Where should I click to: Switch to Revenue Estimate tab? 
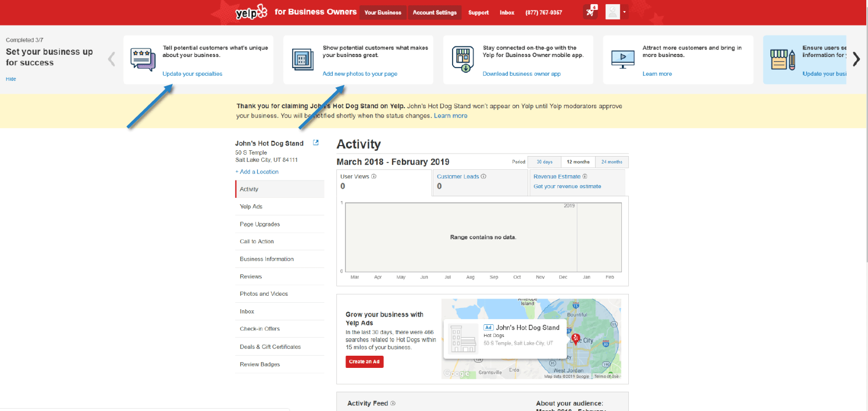pos(577,182)
